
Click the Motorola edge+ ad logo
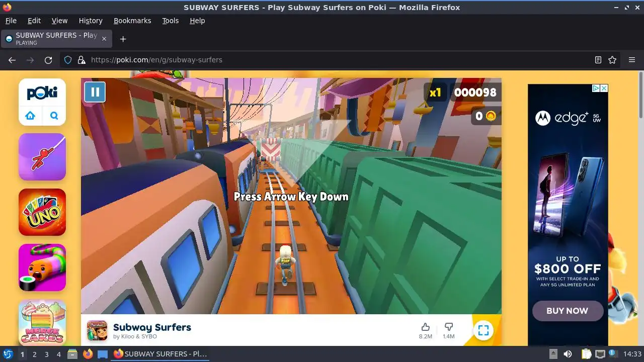point(568,118)
